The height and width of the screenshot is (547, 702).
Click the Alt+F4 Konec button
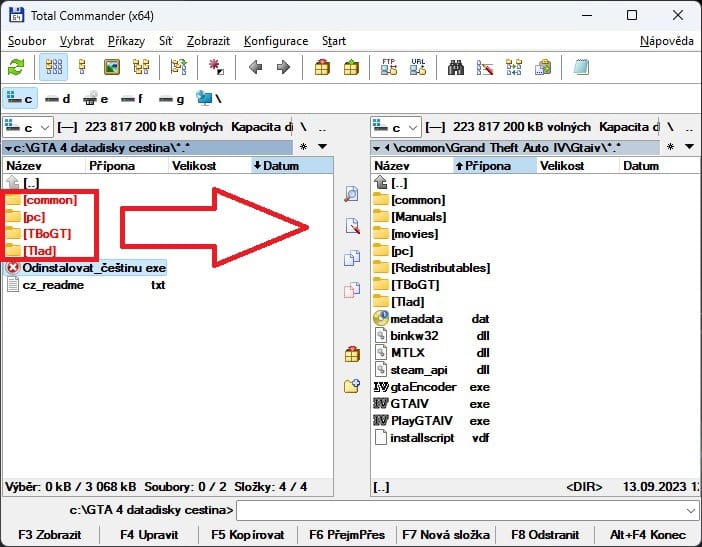tap(647, 535)
